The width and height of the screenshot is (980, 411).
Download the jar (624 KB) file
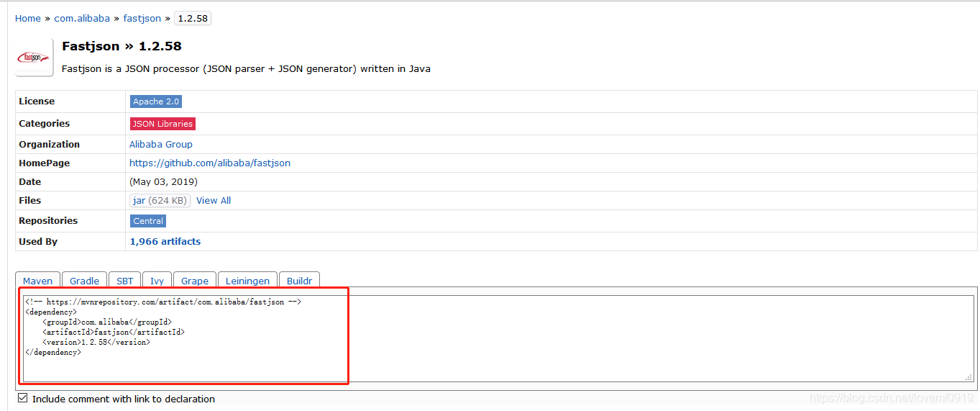tap(160, 200)
